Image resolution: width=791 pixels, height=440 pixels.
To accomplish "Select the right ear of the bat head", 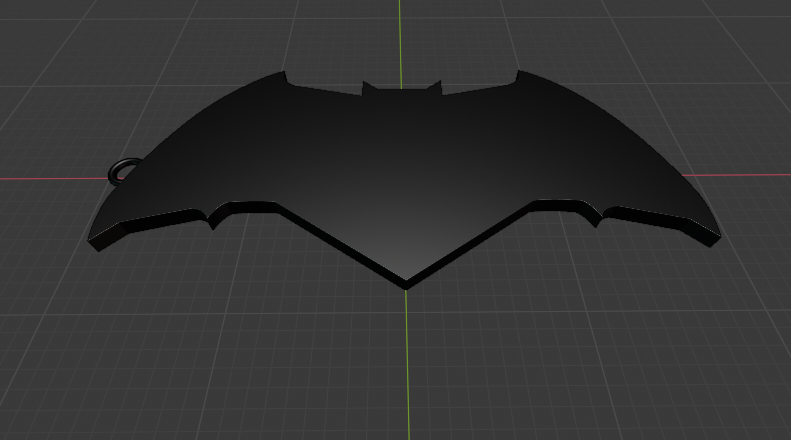I will (x=435, y=87).
